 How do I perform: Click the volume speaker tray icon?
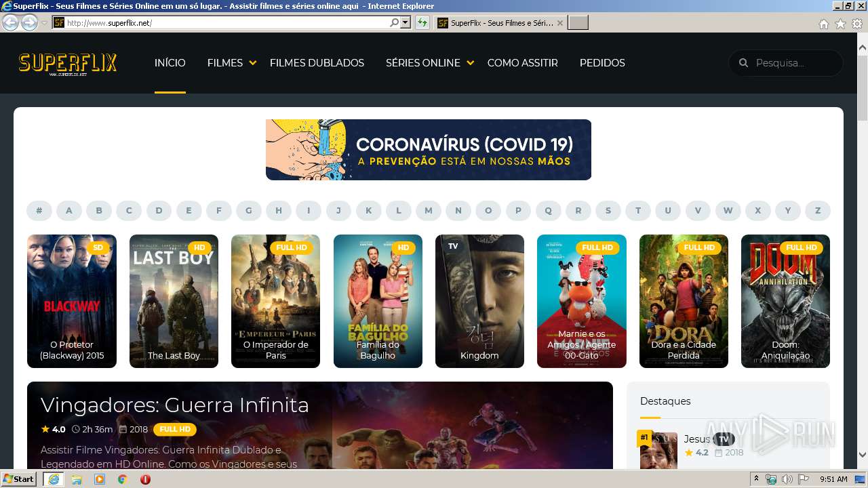(x=787, y=479)
